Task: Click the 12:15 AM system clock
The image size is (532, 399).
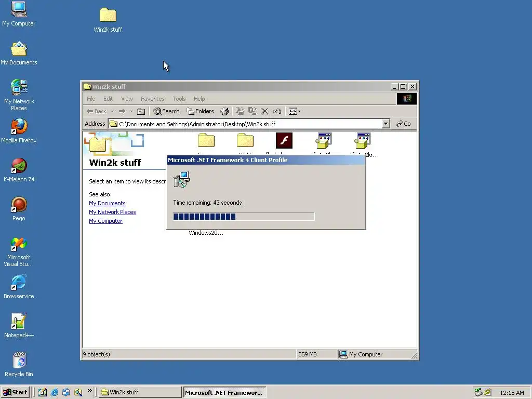Action: 512,393
